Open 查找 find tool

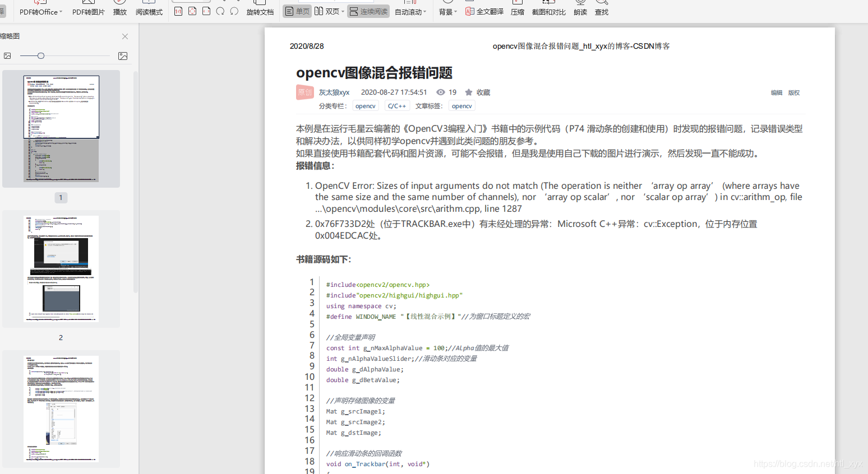pos(602,12)
